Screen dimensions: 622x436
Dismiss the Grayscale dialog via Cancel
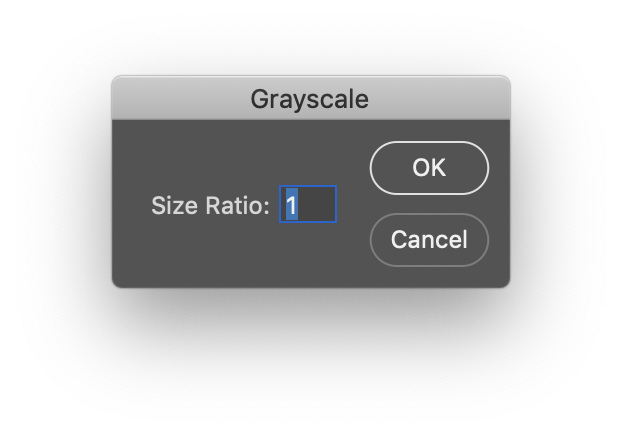(429, 240)
